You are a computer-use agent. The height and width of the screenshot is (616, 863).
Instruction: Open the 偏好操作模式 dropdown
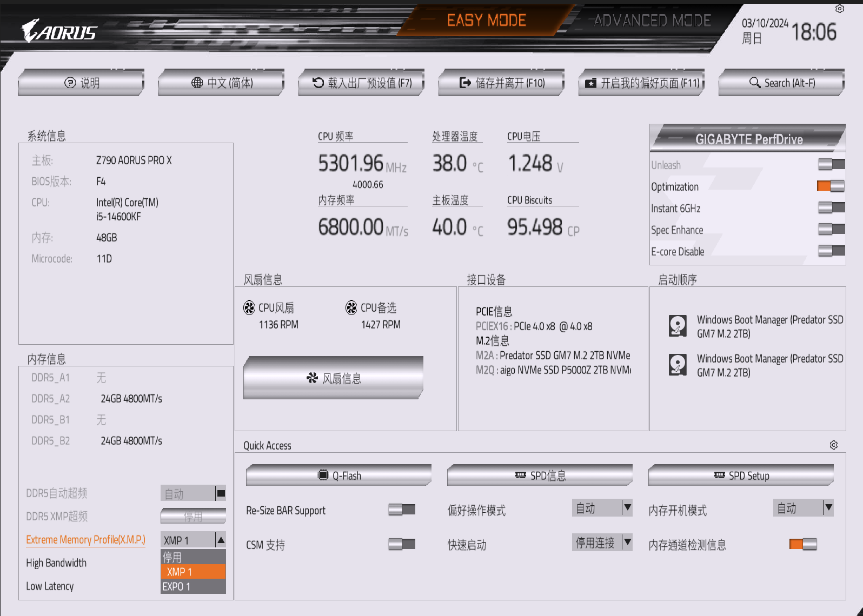602,508
